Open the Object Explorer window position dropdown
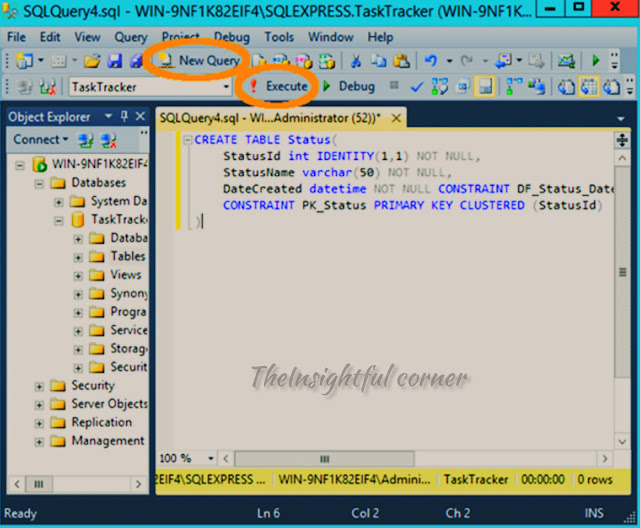The width and height of the screenshot is (640, 528). click(x=108, y=117)
